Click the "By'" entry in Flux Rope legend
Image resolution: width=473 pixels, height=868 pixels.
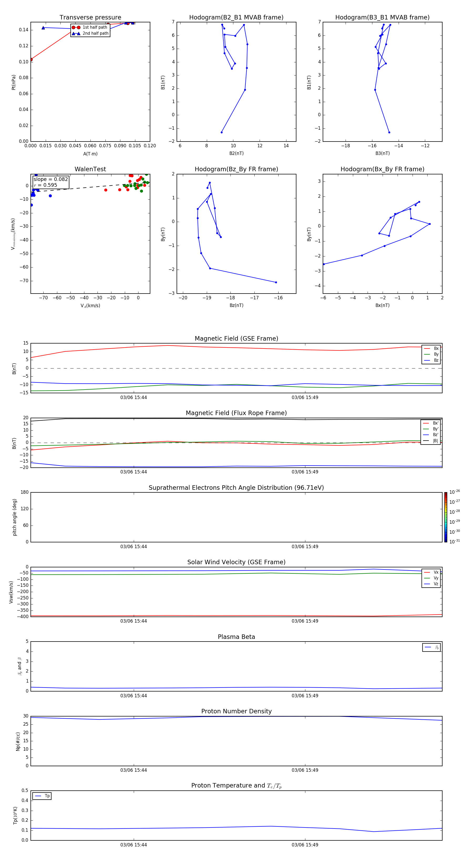coord(431,429)
